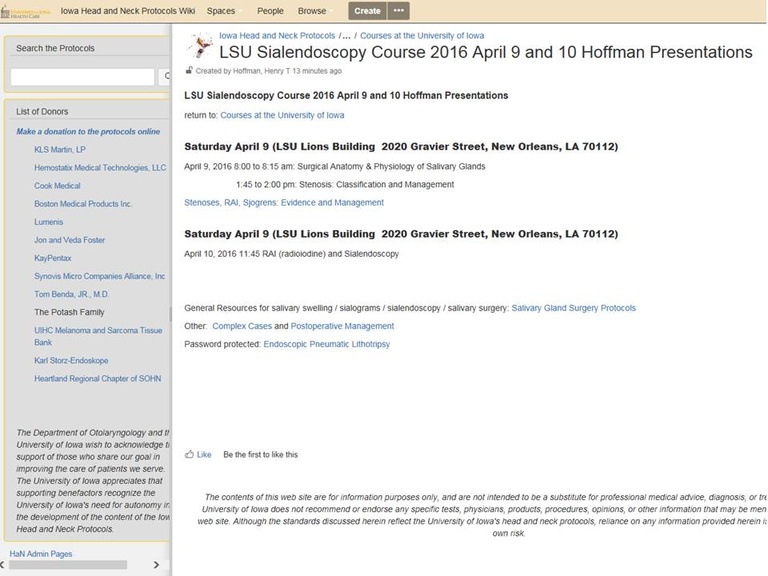This screenshot has width=768, height=576.
Task: Click the University of Iowa Health Care logo
Action: point(26,11)
